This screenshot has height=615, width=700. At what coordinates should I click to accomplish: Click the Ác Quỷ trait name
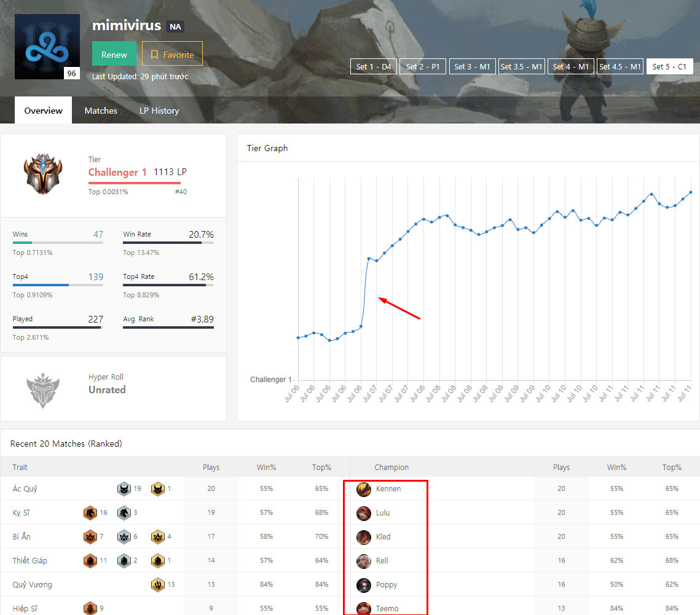[x=25, y=489]
